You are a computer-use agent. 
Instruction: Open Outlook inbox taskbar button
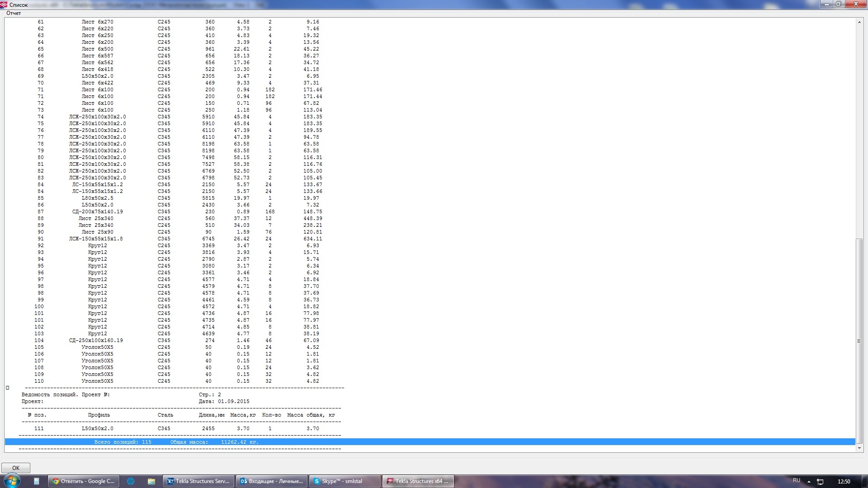[272, 481]
